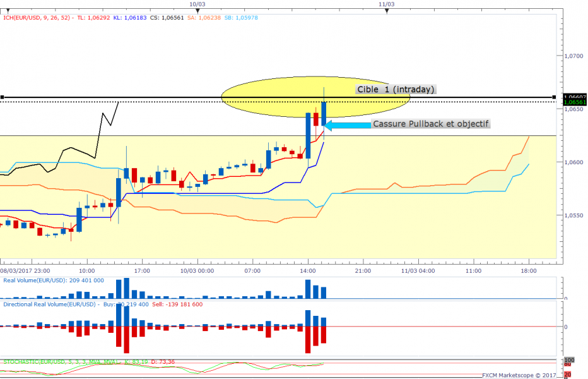Image resolution: width=588 pixels, height=379 pixels.
Task: Click the SA: 1,06238 Senkou A value
Action: point(204,18)
